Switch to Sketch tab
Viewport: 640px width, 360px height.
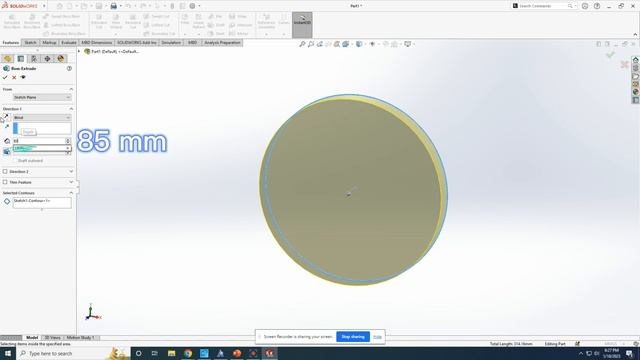(x=30, y=43)
